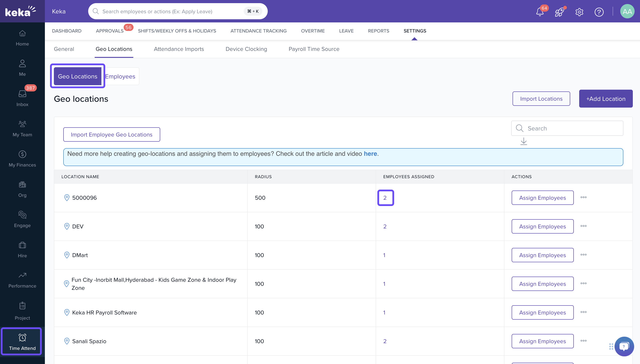640x364 pixels.
Task: Open the notifications bell icon
Action: [x=540, y=12]
